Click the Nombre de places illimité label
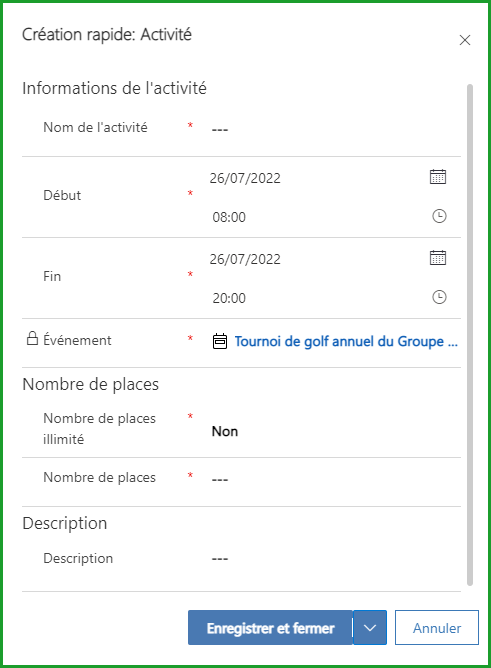The width and height of the screenshot is (491, 668). coord(99,429)
